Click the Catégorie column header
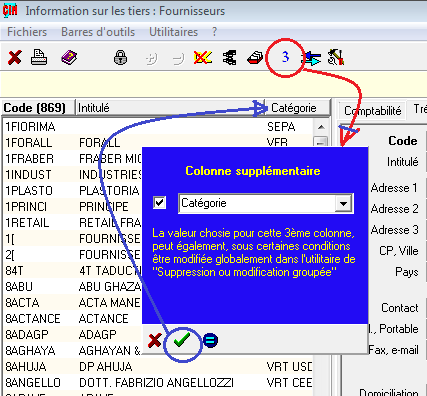This screenshot has height=396, width=427. pos(297,108)
